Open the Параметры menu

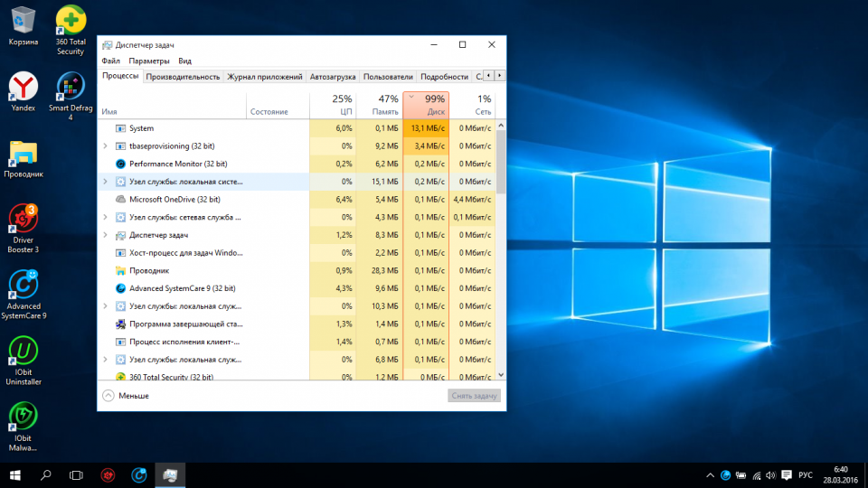tap(148, 61)
